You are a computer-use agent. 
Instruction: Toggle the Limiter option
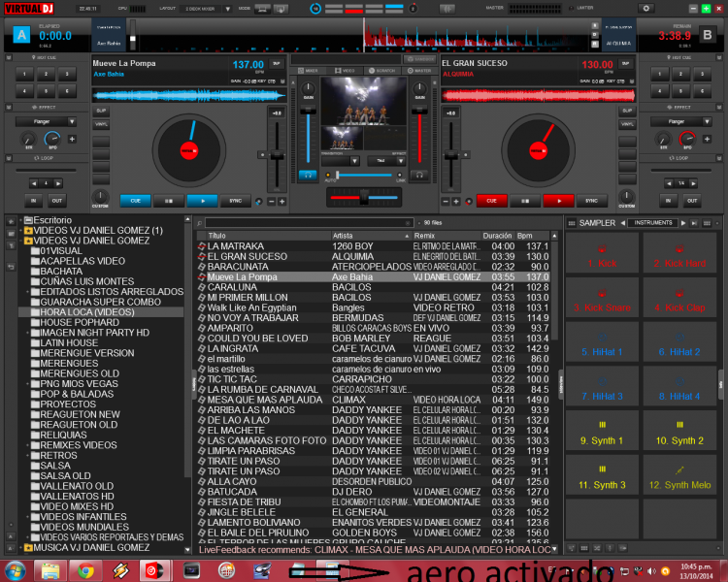(x=572, y=8)
